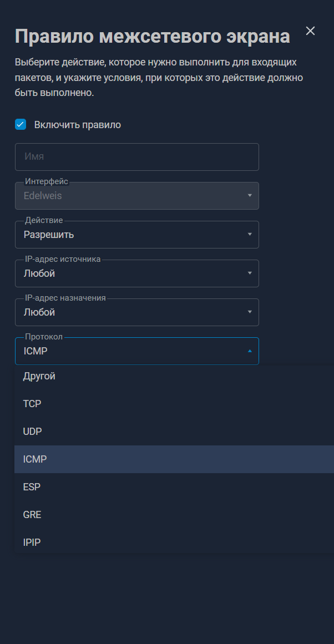Open the "Действие" dropdown
Image resolution: width=334 pixels, height=644 pixels.
pyautogui.click(x=128, y=235)
